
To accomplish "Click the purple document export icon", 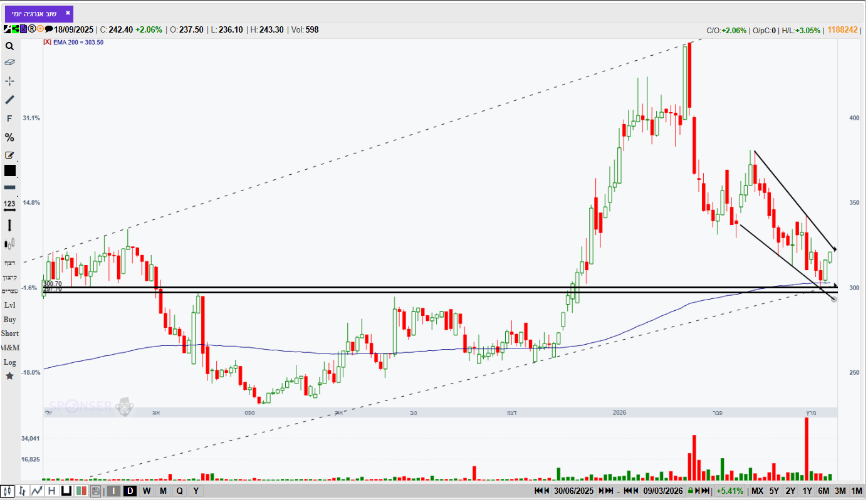I will pyautogui.click(x=23, y=29).
